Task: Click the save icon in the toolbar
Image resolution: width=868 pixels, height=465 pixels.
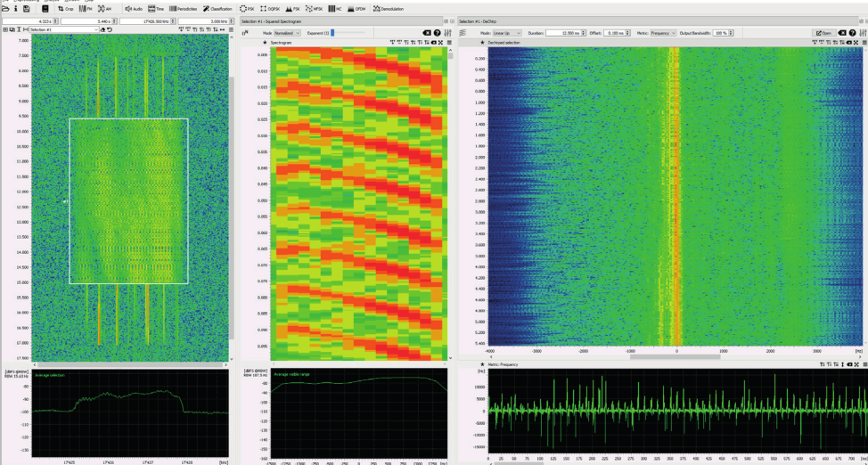Action: (28, 8)
